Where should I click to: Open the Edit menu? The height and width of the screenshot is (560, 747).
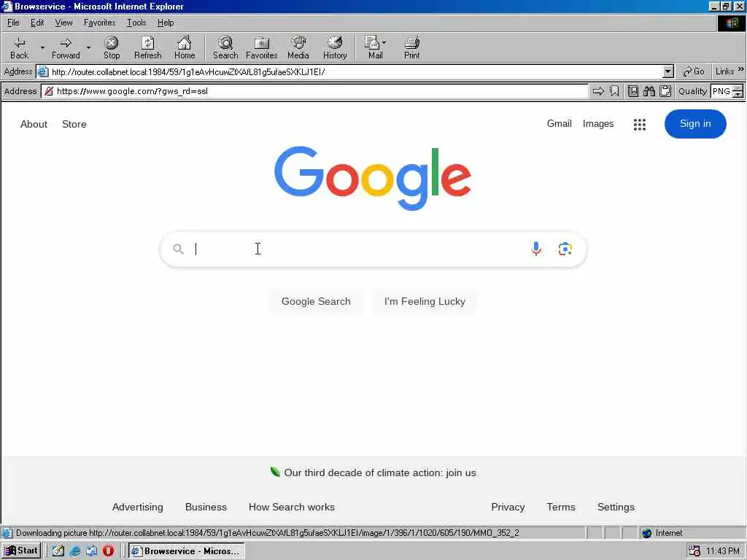coord(37,23)
